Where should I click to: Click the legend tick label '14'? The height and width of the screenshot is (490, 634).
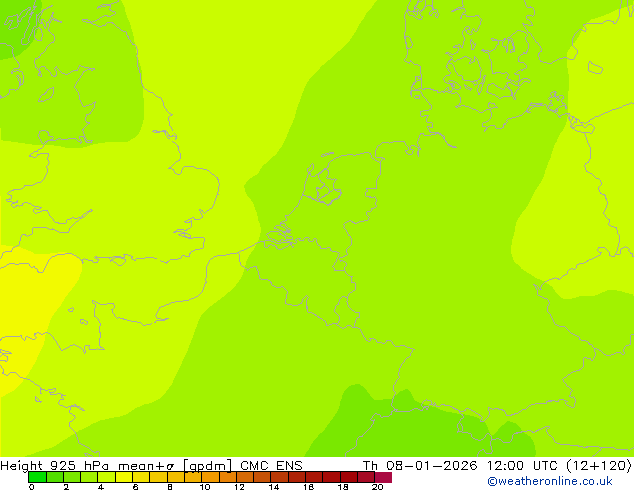[x=274, y=487]
